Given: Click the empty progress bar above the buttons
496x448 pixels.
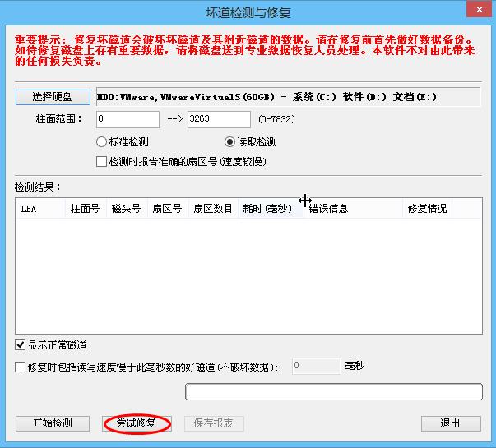Looking at the screenshot, I should tap(334, 392).
